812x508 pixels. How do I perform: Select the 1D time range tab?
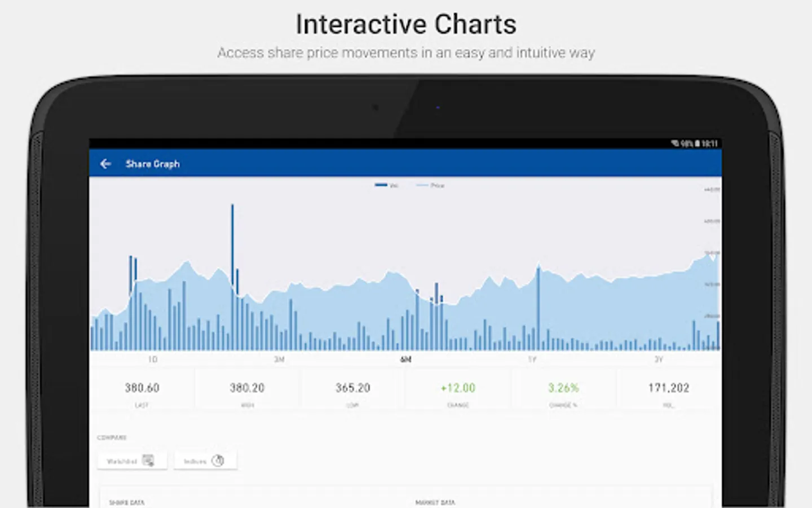tap(153, 360)
